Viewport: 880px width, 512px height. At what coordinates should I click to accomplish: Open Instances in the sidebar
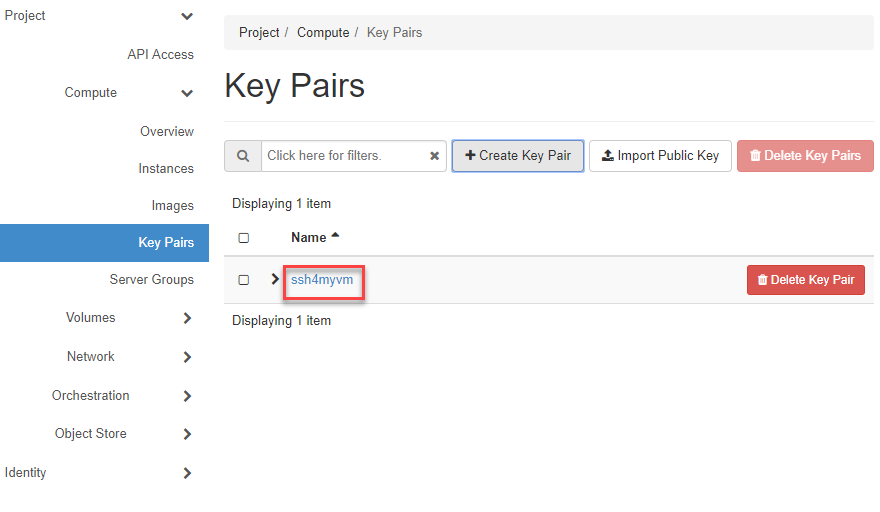coord(166,169)
